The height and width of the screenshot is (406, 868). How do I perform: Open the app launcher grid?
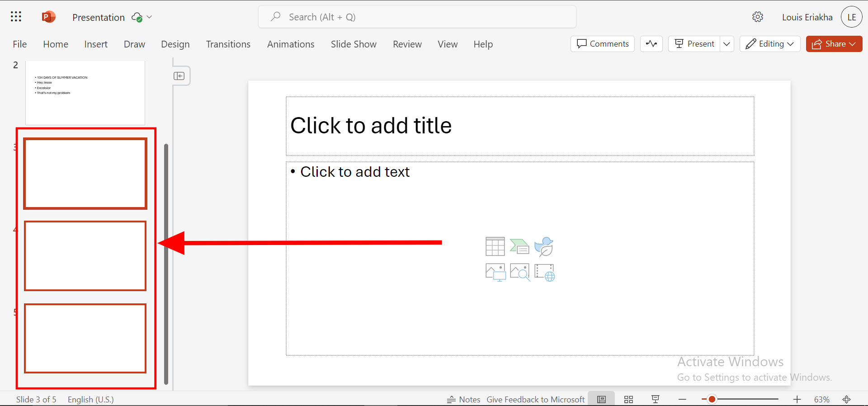16,17
